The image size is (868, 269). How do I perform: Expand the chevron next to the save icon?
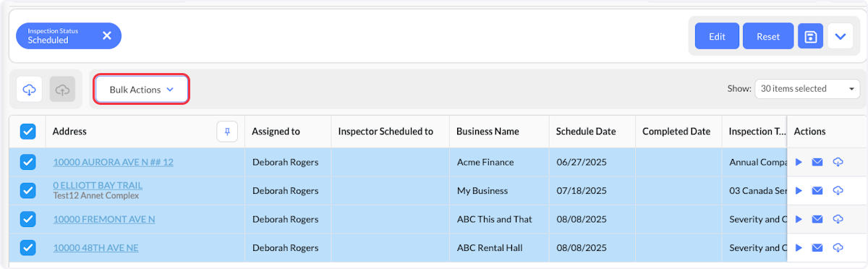841,36
